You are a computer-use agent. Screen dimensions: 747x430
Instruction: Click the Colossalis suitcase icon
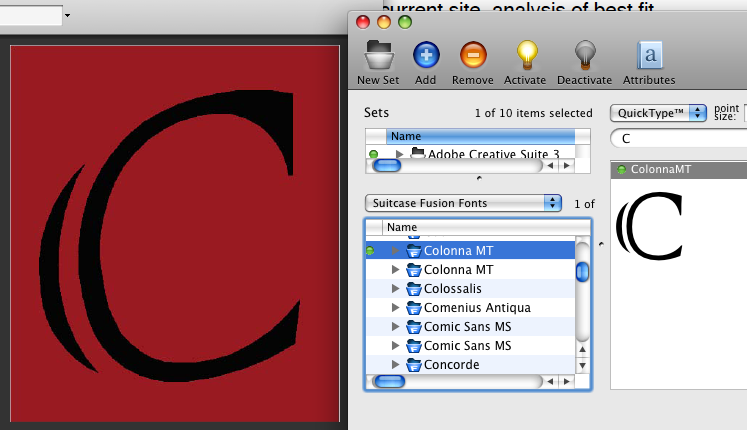[x=414, y=289]
